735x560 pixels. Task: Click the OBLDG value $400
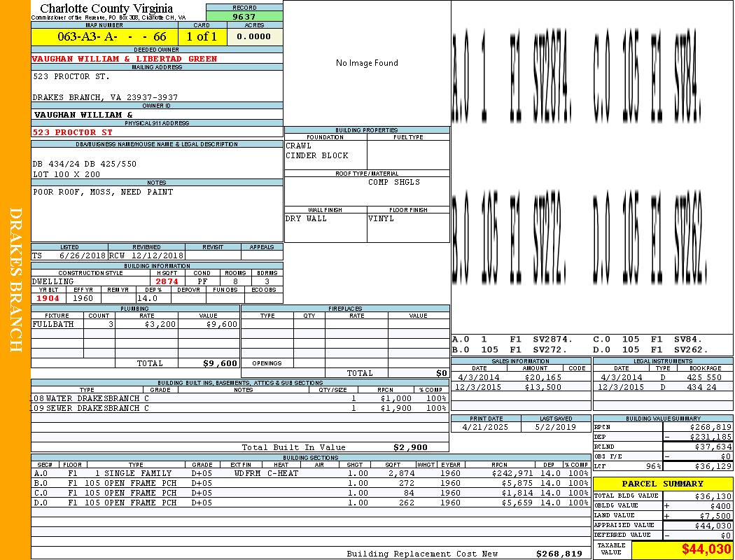click(721, 506)
